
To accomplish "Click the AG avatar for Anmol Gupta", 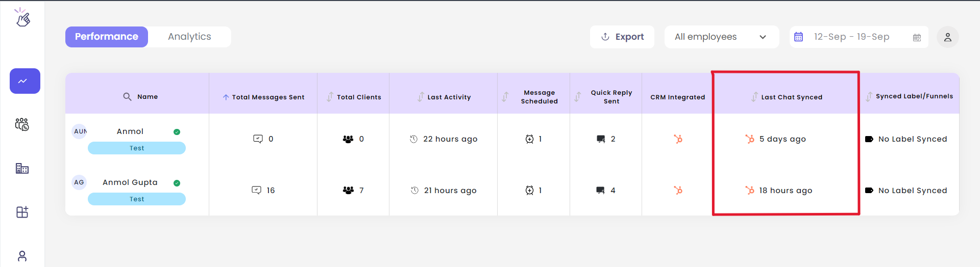I will pos(79,182).
